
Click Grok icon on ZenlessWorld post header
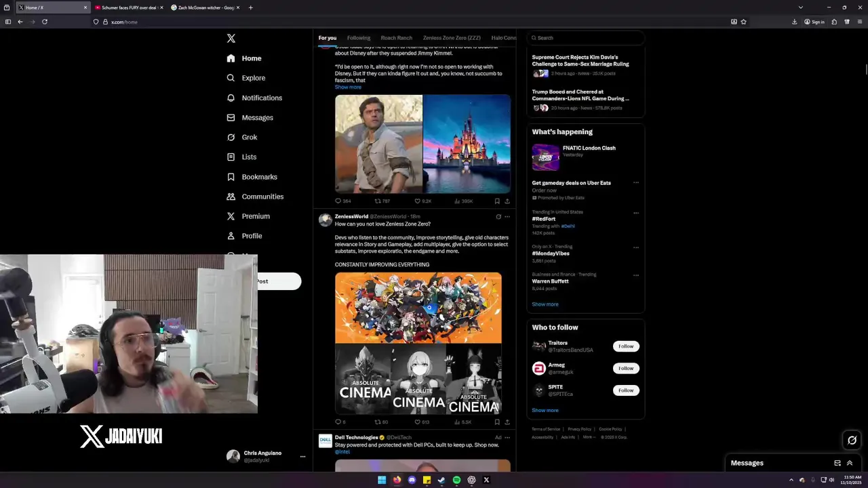coord(498,217)
